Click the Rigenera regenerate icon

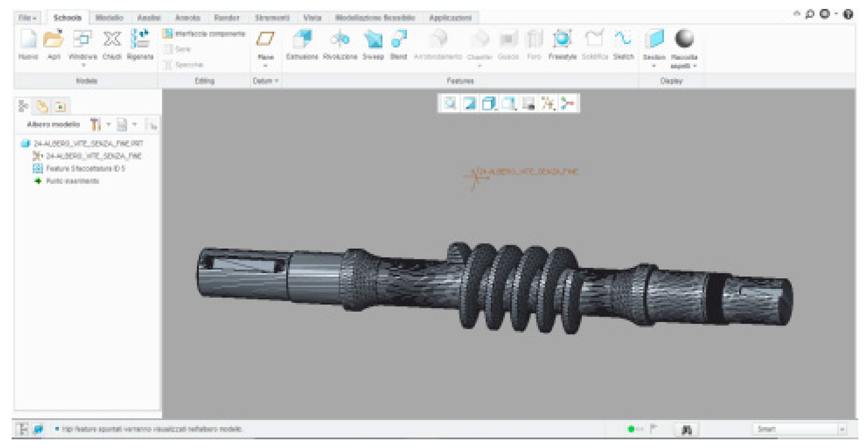coord(140,39)
